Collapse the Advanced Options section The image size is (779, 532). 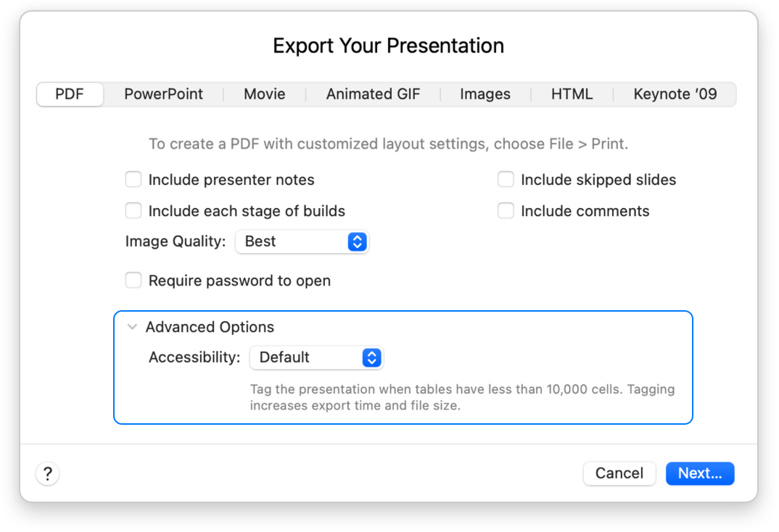point(132,327)
